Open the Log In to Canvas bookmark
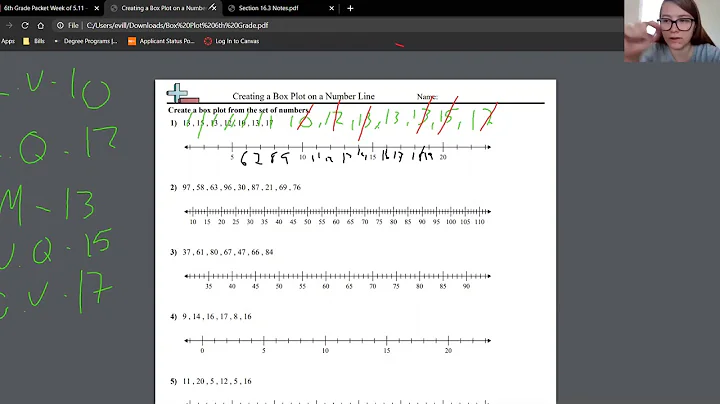Screen dimensions: 720x404 (x=232, y=41)
